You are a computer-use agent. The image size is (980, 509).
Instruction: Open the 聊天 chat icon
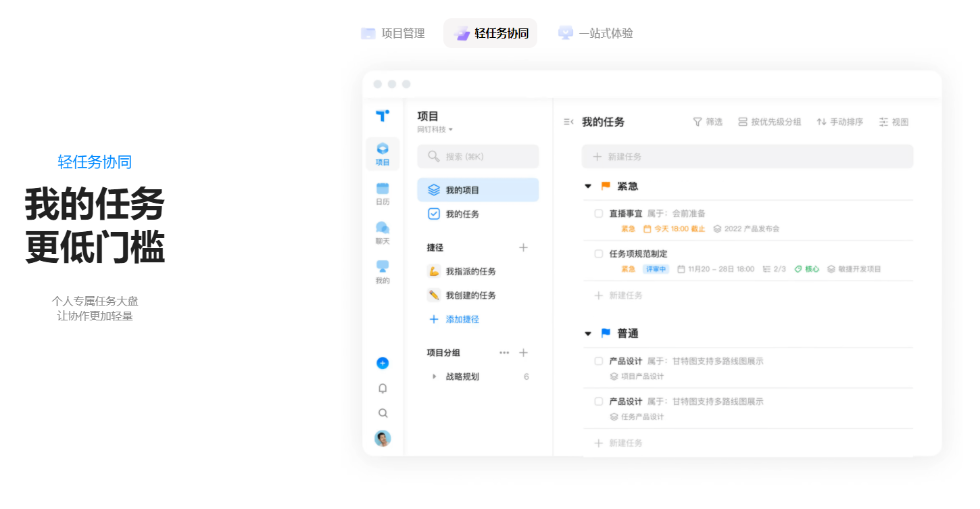(x=383, y=233)
